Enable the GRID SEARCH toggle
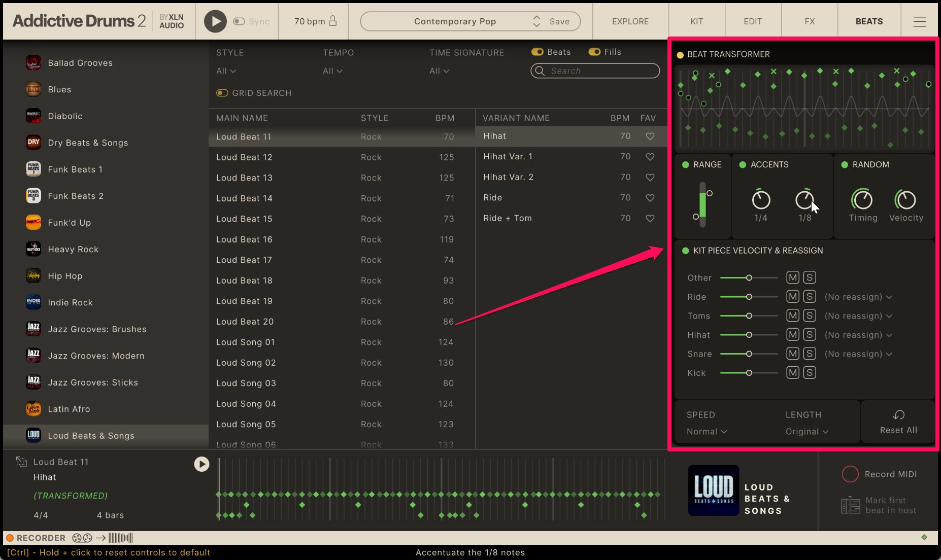Viewport: 941px width, 560px height. coord(222,93)
